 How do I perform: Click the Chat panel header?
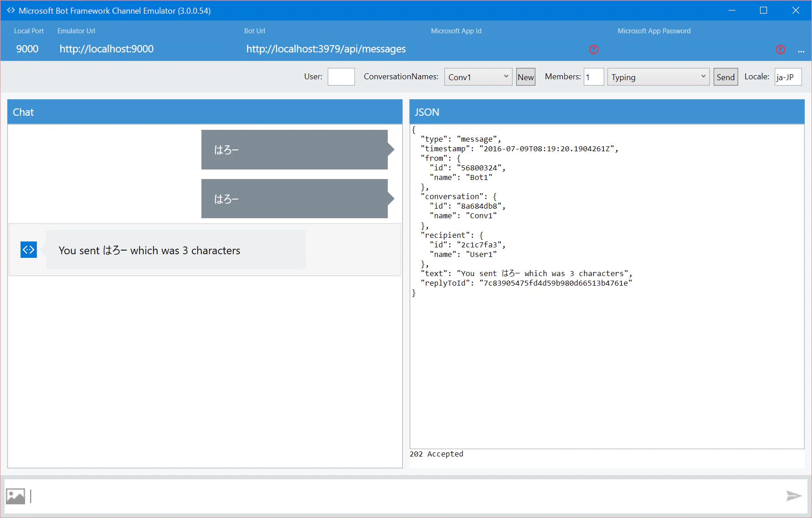pos(205,112)
